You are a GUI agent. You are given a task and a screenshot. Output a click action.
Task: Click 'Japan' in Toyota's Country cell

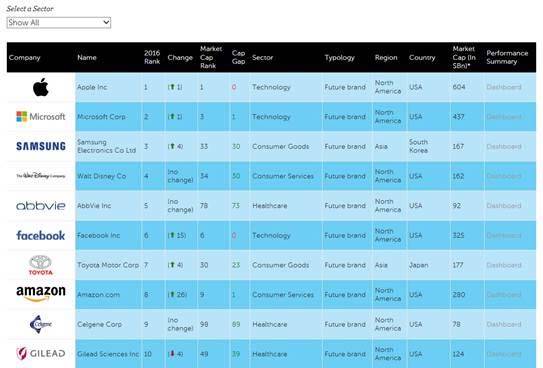[x=418, y=265]
